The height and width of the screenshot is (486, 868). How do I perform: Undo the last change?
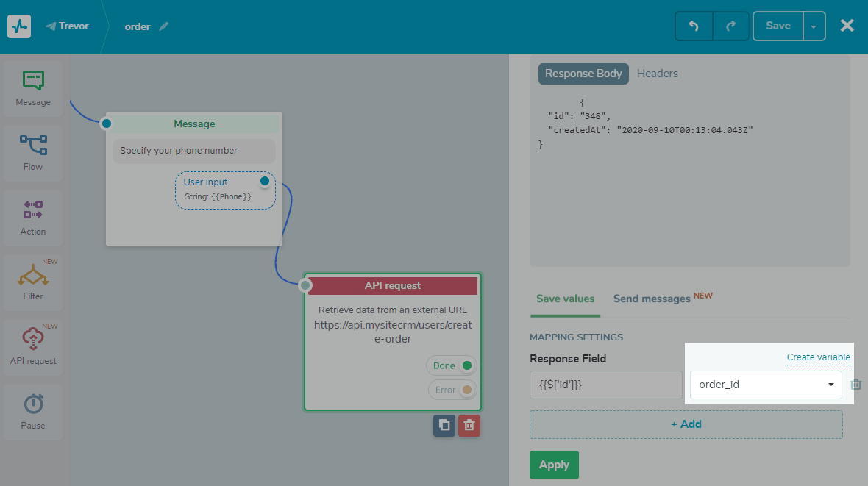click(x=694, y=26)
